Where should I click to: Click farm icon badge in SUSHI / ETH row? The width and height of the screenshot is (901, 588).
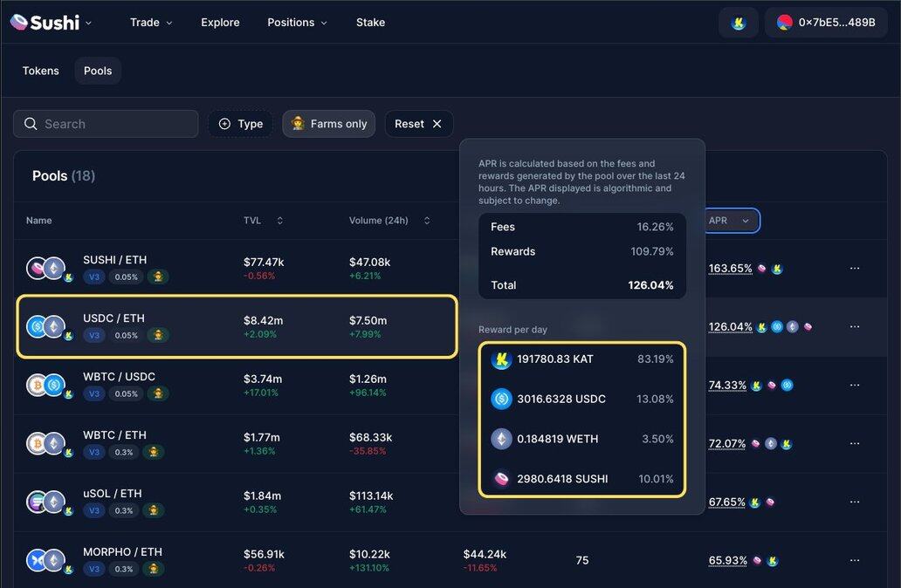click(158, 277)
